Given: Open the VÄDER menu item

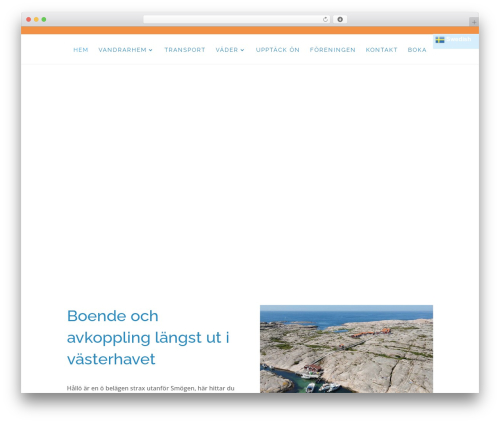Looking at the screenshot, I should pyautogui.click(x=227, y=50).
